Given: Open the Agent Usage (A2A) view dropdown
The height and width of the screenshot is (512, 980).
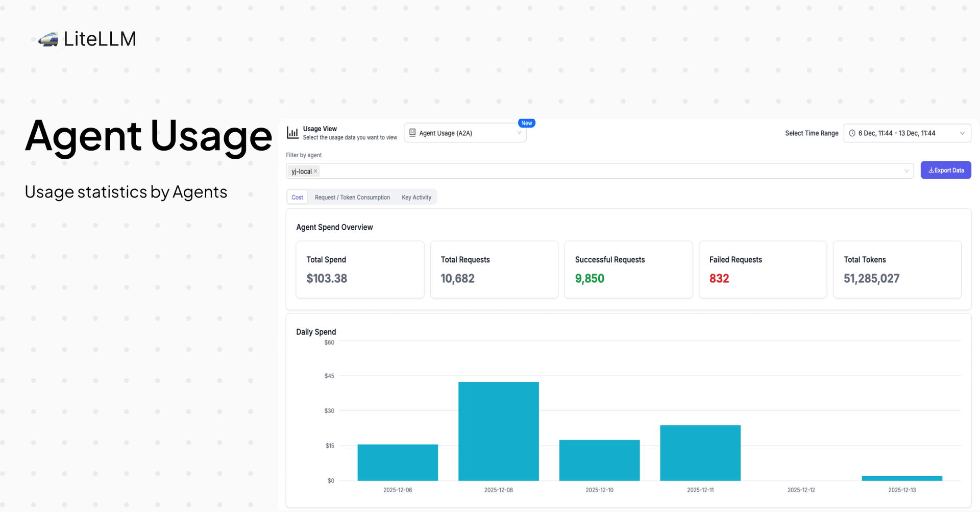Looking at the screenshot, I should coord(464,133).
